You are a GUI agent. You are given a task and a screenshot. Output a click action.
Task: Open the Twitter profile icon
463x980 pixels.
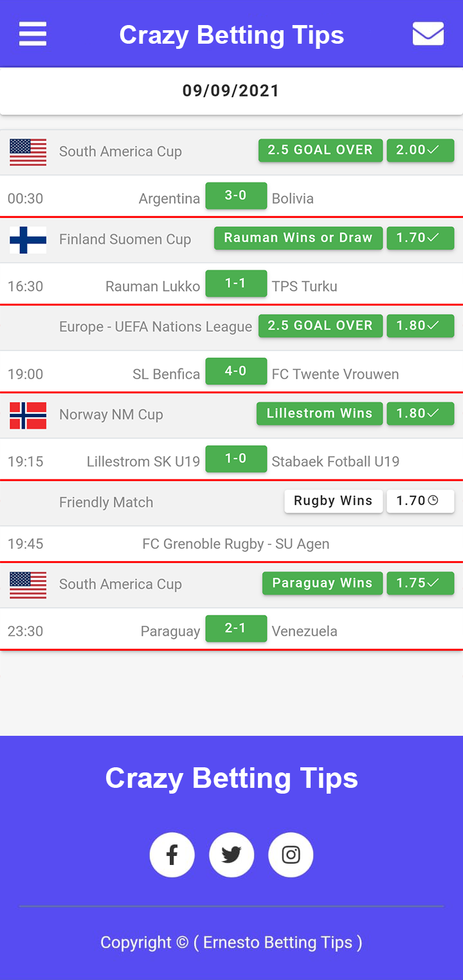click(x=232, y=855)
